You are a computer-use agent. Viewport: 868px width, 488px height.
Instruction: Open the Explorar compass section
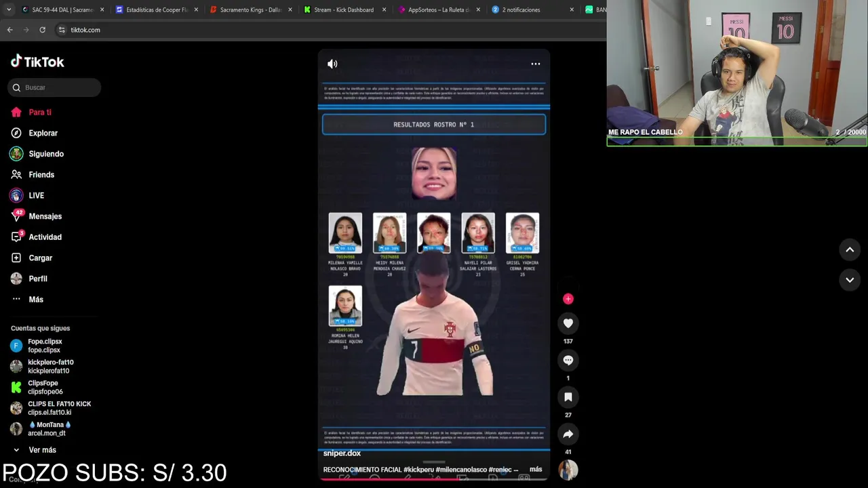[34, 134]
